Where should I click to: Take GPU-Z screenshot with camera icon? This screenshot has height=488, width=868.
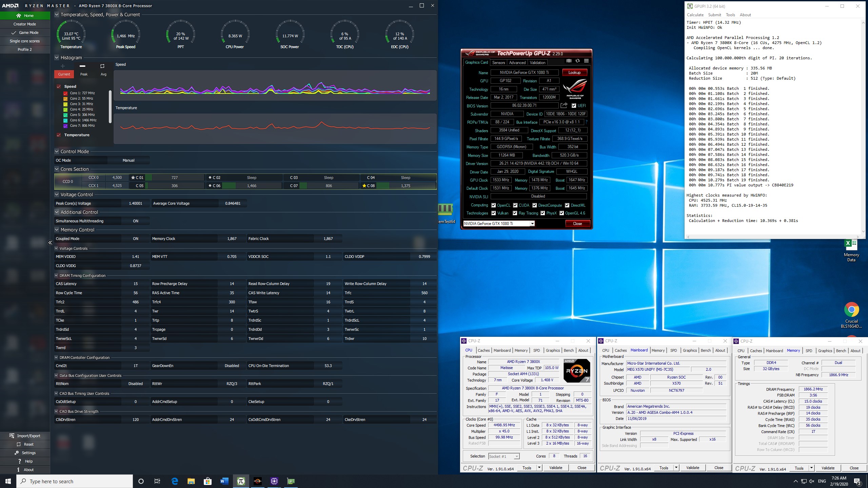point(569,61)
